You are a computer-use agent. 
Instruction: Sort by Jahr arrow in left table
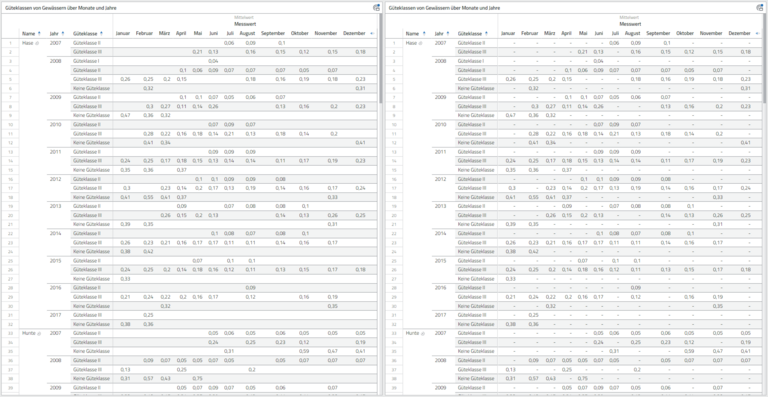(x=63, y=34)
